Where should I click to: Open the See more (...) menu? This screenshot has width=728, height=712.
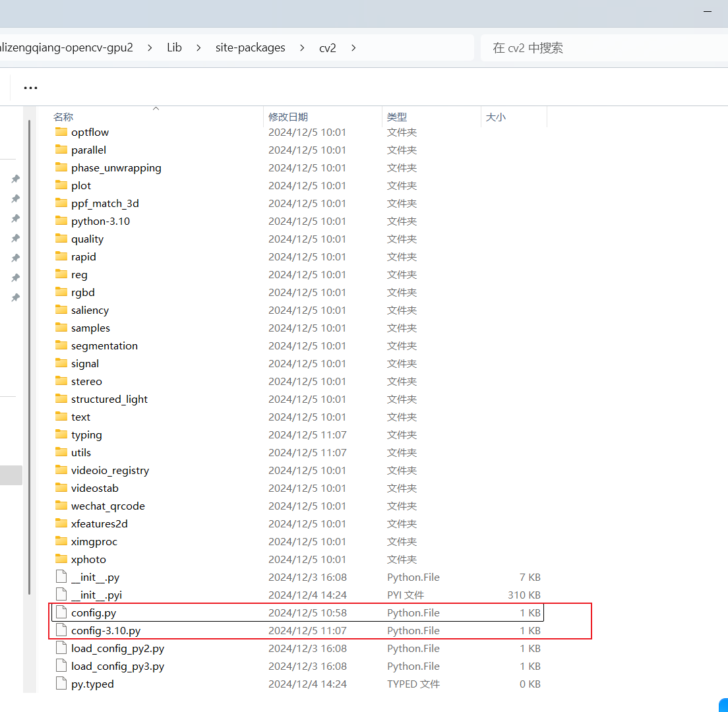(x=30, y=86)
